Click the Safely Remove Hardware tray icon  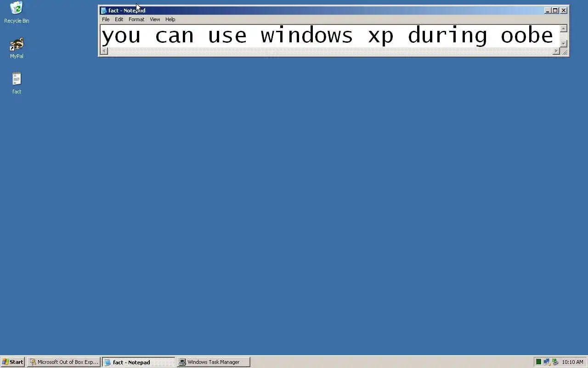(x=555, y=362)
